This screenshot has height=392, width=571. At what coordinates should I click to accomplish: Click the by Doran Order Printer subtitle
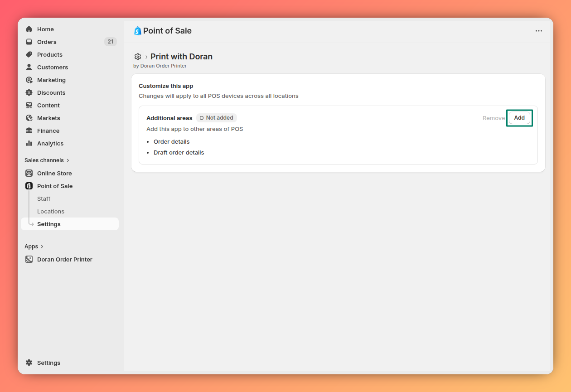160,66
